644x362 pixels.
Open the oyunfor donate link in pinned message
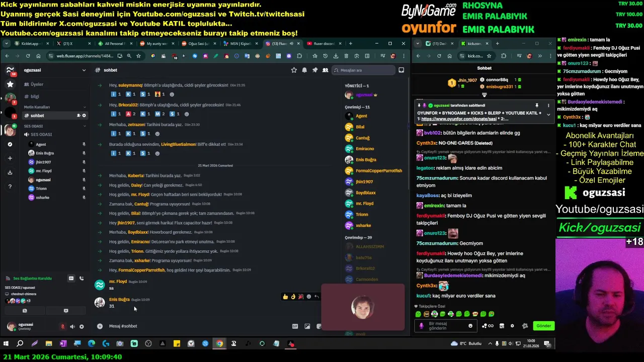point(459,119)
